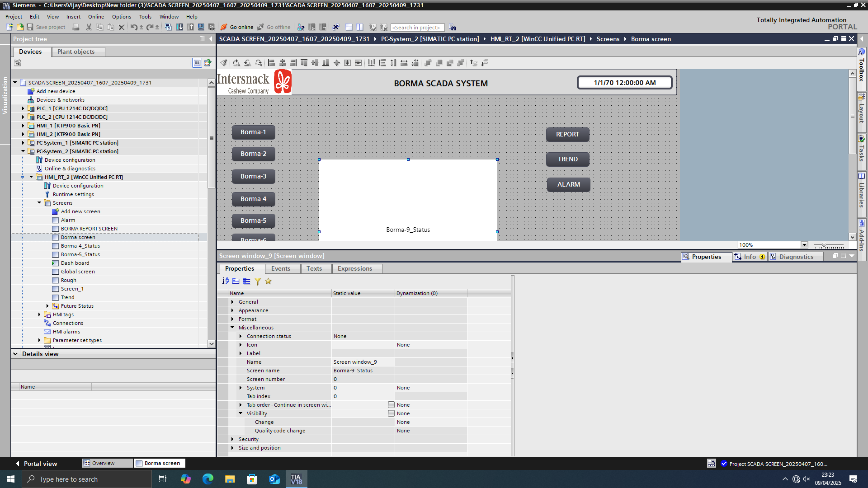This screenshot has width=868, height=488.
Task: Click the Cut scissors icon
Action: (89, 27)
